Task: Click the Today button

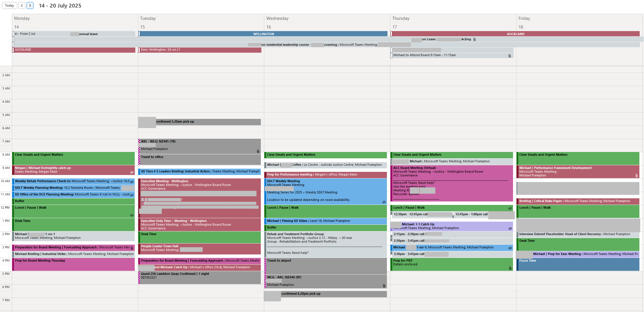Action: pos(10,5)
